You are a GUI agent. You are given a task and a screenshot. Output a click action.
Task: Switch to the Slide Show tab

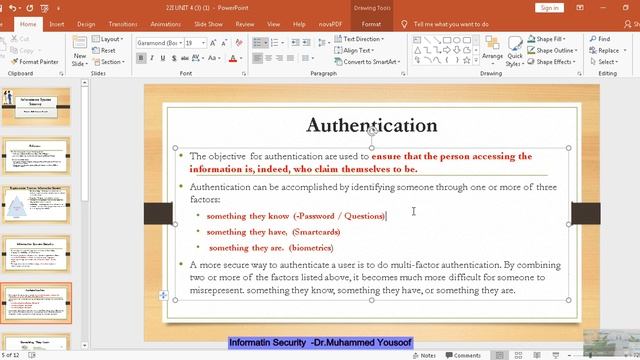[x=208, y=24]
